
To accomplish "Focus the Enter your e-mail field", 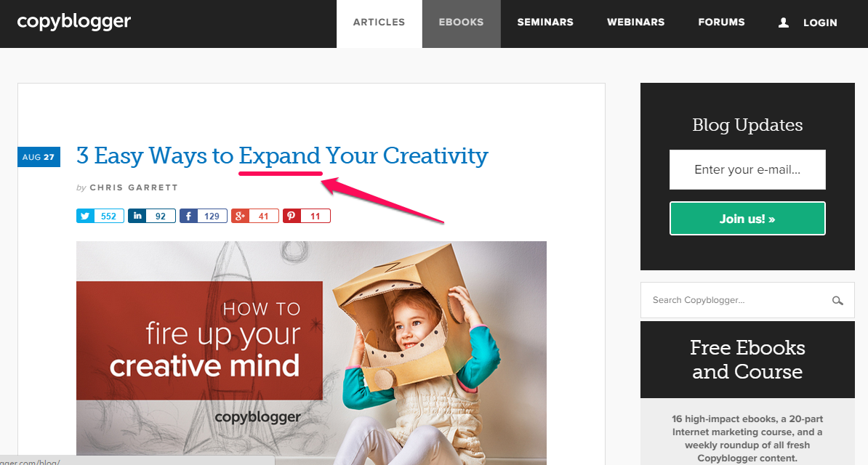I will pos(747,169).
